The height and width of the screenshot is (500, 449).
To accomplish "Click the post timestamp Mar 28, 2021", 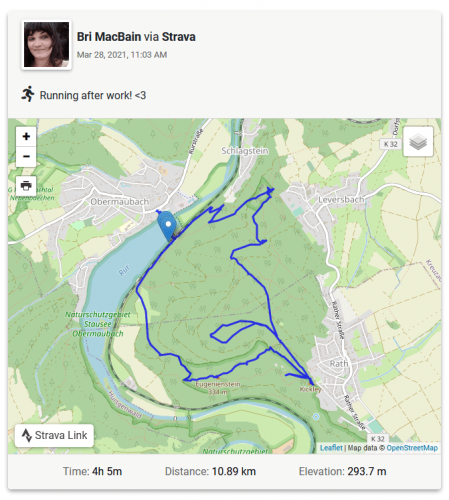I will click(122, 55).
